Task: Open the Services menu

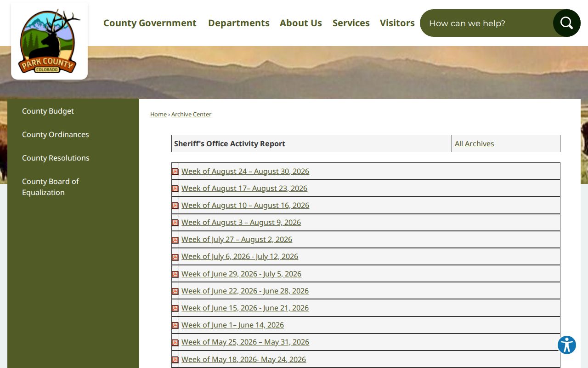Action: click(x=351, y=23)
